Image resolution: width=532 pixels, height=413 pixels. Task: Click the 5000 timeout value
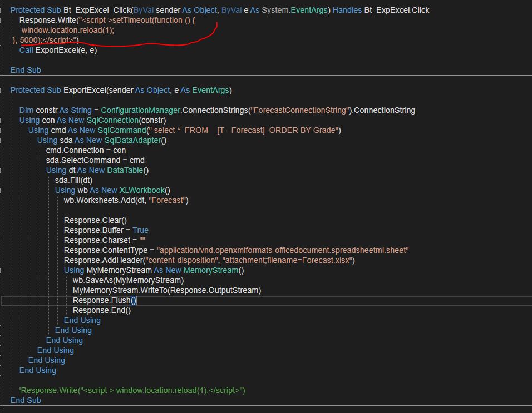(27, 40)
